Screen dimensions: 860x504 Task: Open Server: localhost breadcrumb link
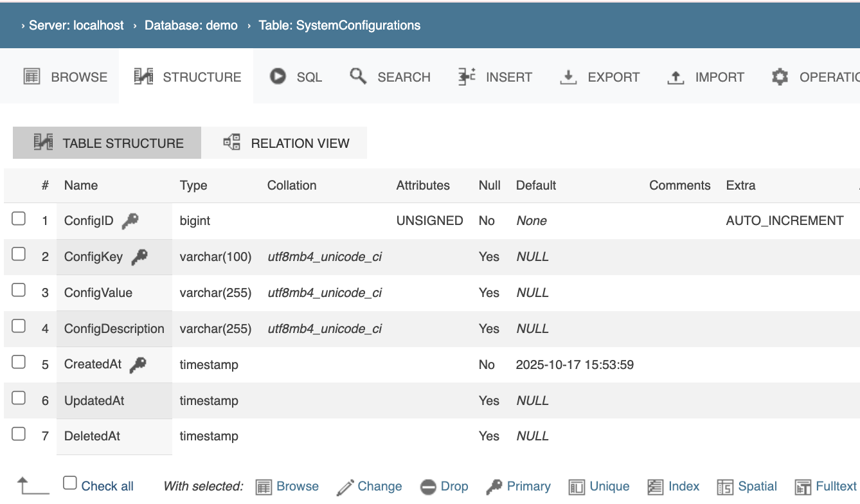coord(76,26)
